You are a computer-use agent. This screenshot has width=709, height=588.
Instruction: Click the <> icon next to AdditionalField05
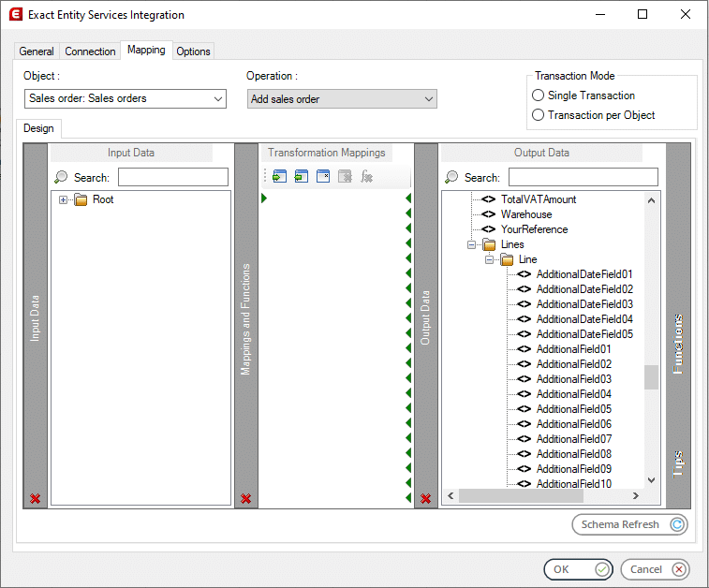click(524, 409)
